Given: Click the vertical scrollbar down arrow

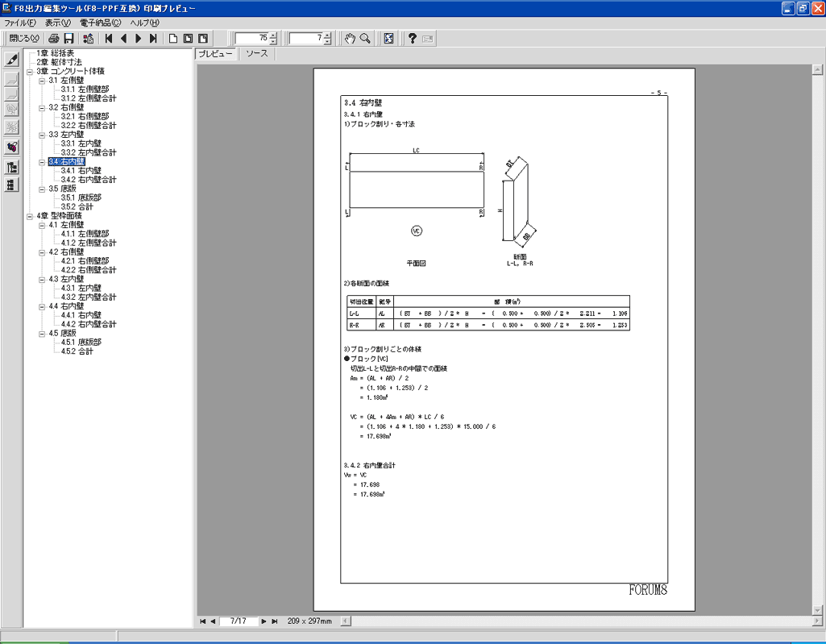Looking at the screenshot, I should [818, 610].
